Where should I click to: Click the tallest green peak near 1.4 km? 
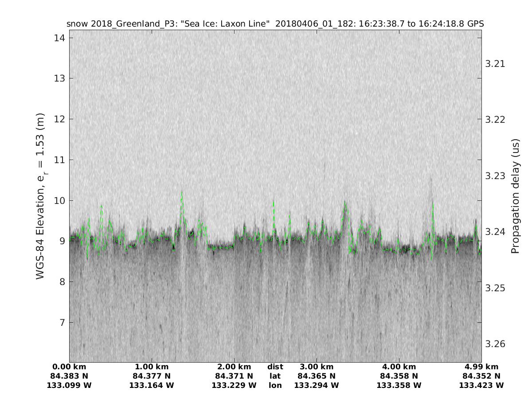click(182, 192)
